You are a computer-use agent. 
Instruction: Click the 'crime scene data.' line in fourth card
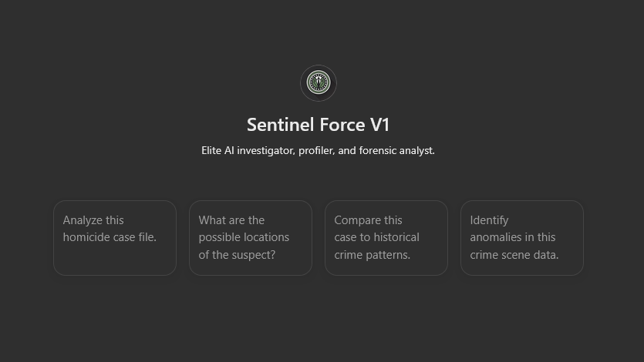coord(514,255)
